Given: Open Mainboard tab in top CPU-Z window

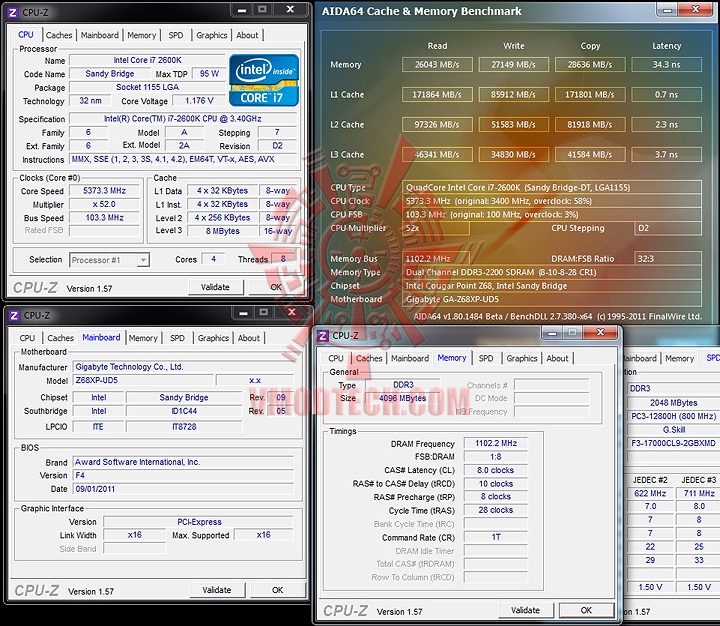Looking at the screenshot, I should click(x=100, y=35).
